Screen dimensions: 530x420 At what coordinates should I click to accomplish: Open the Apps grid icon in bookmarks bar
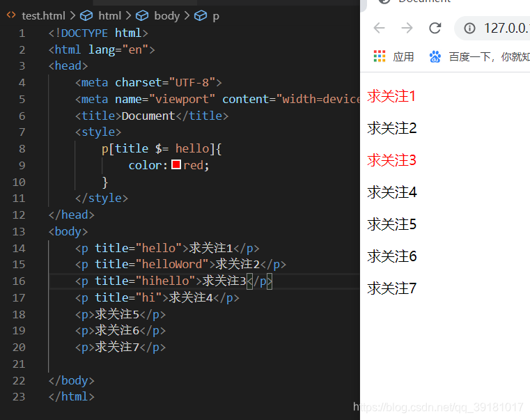pyautogui.click(x=380, y=56)
